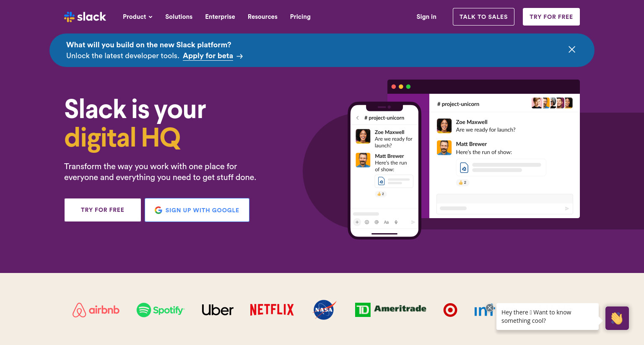Click the NASA logo
This screenshot has width=644, height=345.
[324, 310]
